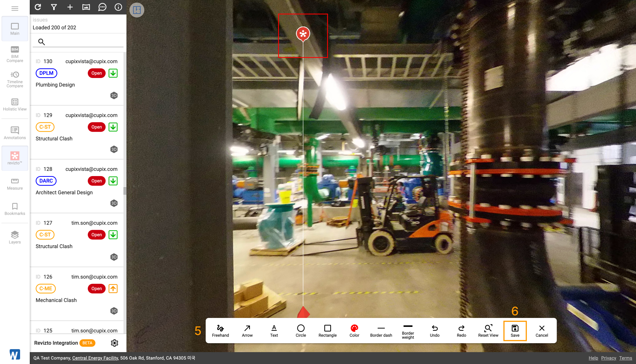Click Open status of issue 127
The image size is (636, 364).
pos(97,235)
